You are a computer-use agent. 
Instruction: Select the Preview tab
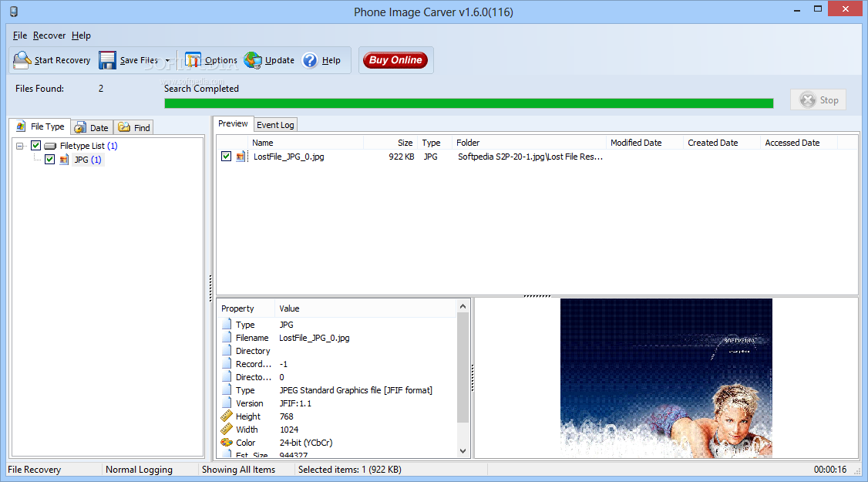click(x=233, y=123)
